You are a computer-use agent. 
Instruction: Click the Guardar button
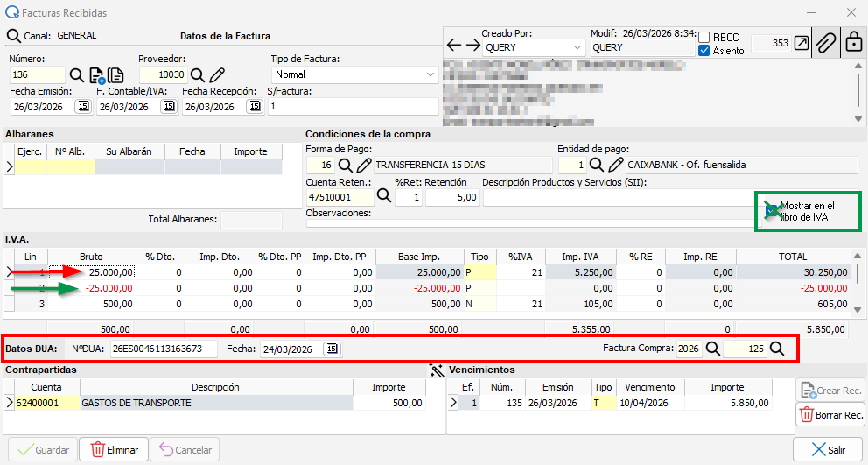[x=43, y=449]
